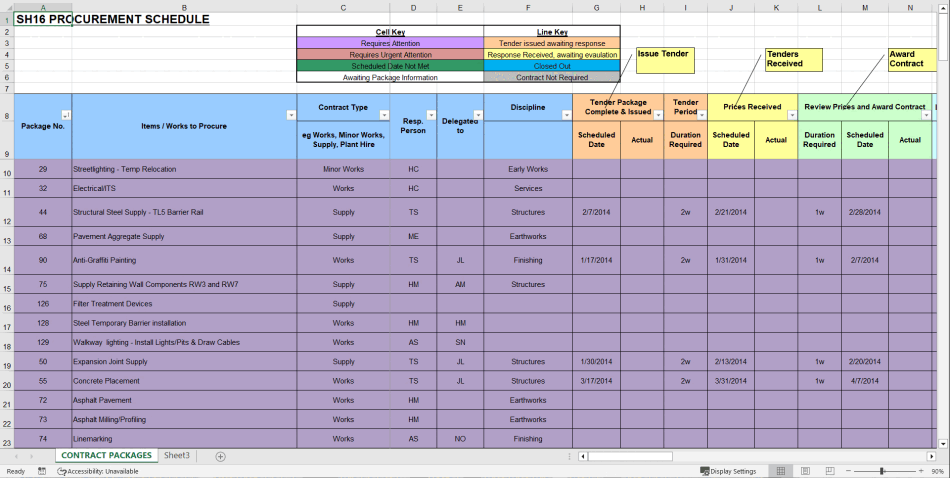Select the Concrete Placement cell
This screenshot has width=950, height=478.
click(x=184, y=381)
